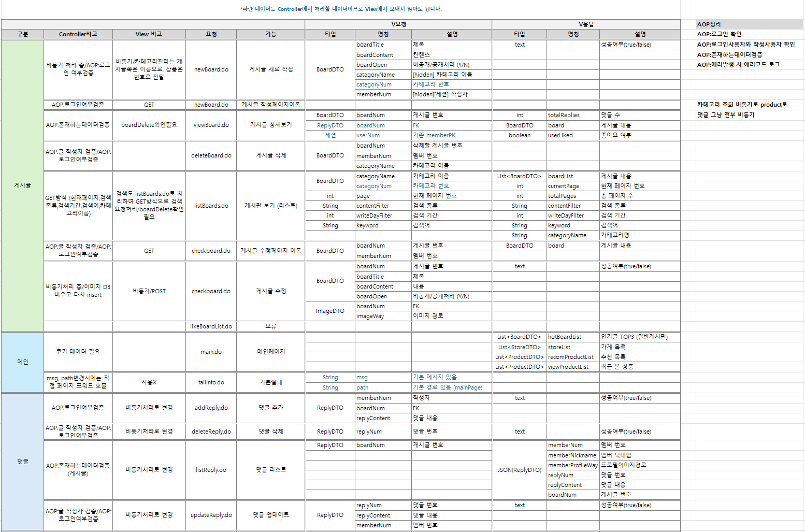
Task: Select the '댓글 업데이트' function cell
Action: (271, 515)
